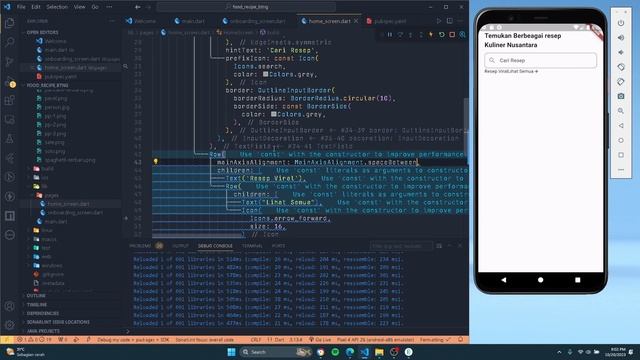Raise volume on the emulator sidebar

click(x=621, y=38)
